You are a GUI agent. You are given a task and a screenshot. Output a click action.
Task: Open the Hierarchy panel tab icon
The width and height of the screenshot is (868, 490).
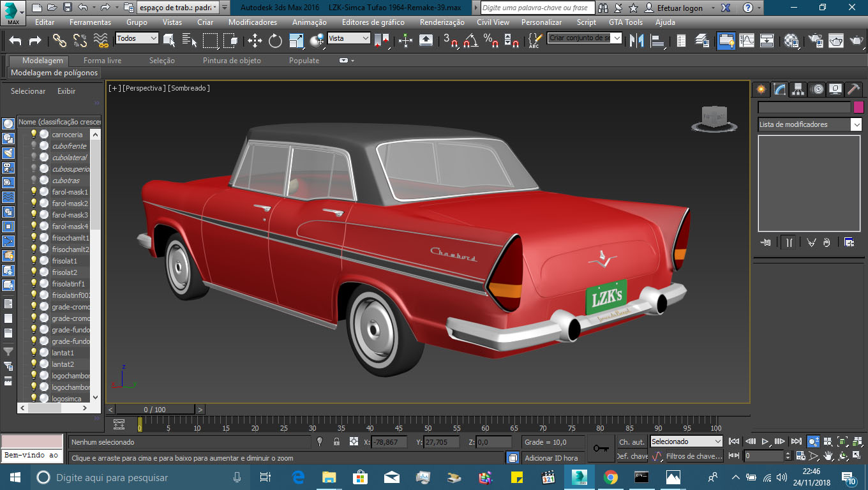[798, 89]
